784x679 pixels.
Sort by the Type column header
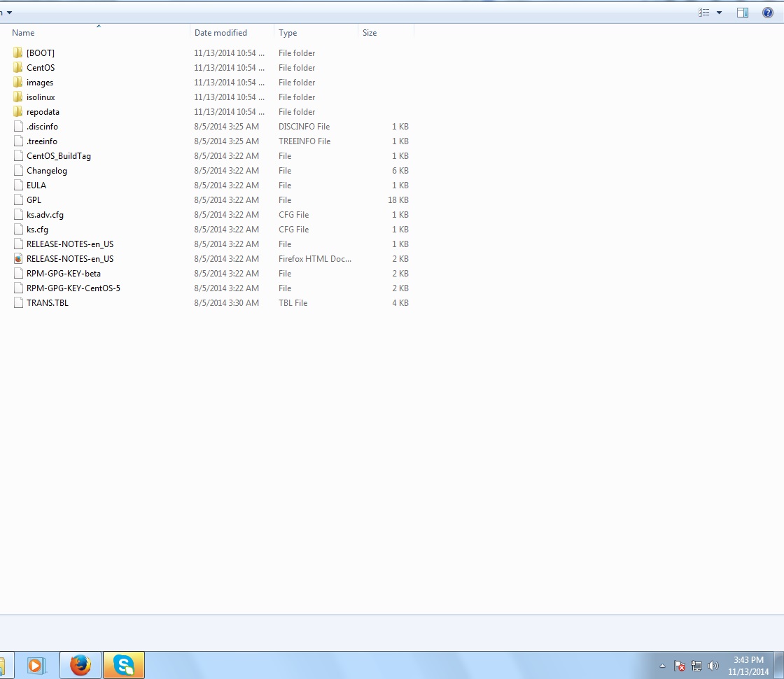288,32
